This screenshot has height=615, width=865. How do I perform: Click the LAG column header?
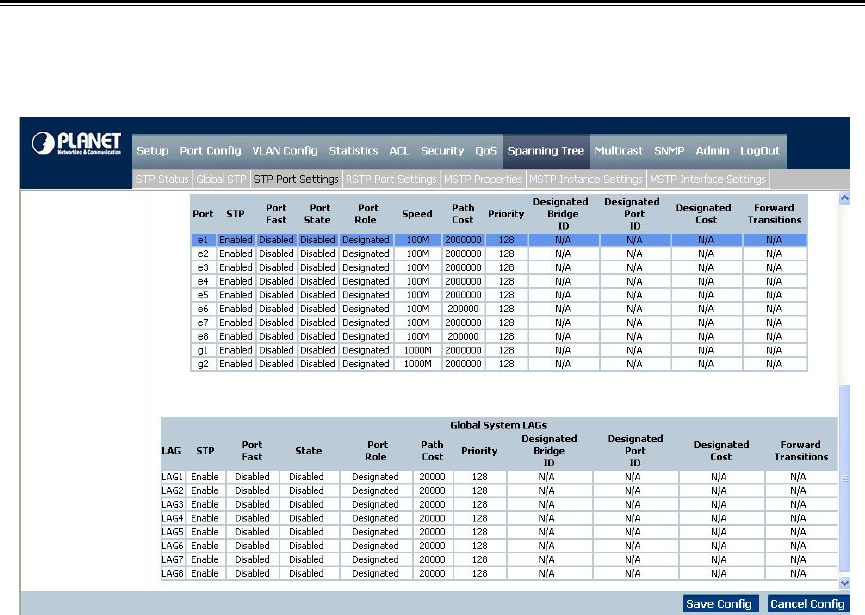tap(171, 451)
